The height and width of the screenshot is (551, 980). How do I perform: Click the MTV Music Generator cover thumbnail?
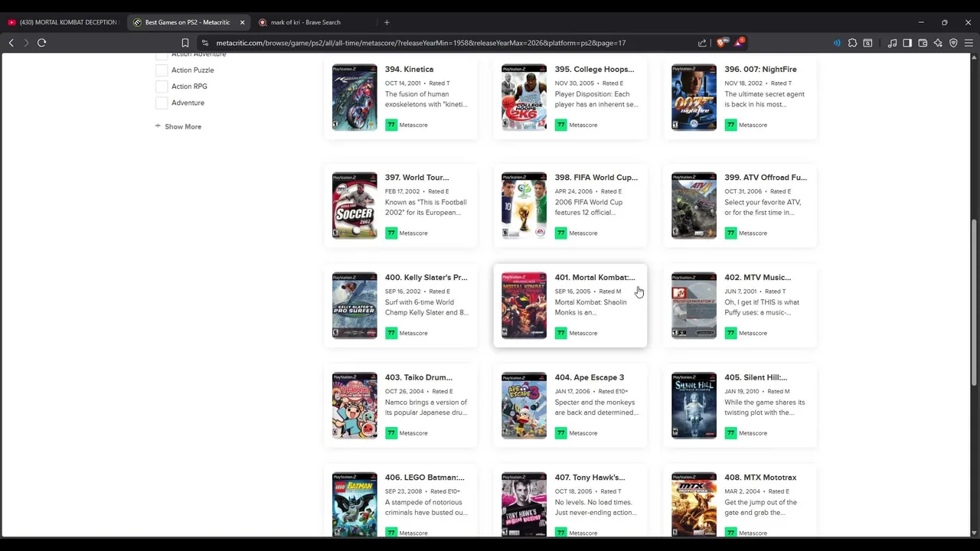coord(694,305)
